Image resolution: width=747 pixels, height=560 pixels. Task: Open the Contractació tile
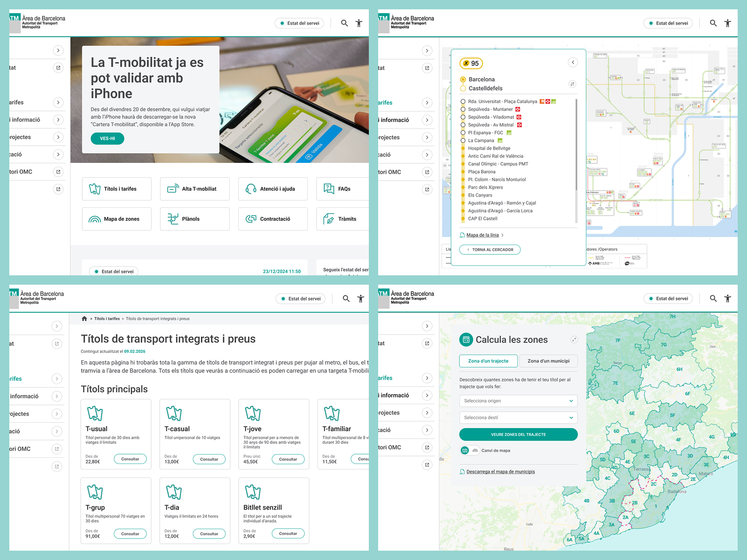[x=273, y=219]
